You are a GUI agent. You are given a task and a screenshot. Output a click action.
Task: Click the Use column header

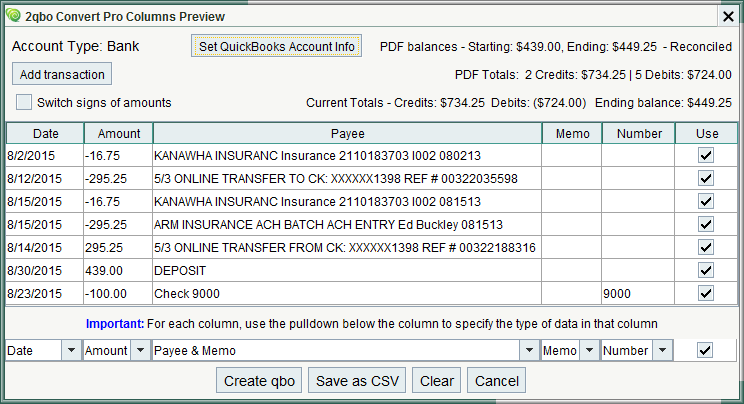point(707,133)
